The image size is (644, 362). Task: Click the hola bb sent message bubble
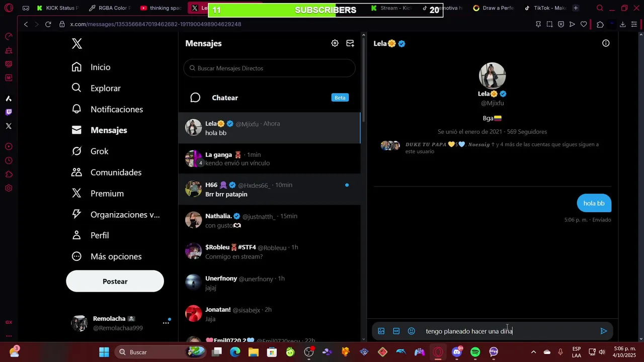click(594, 203)
